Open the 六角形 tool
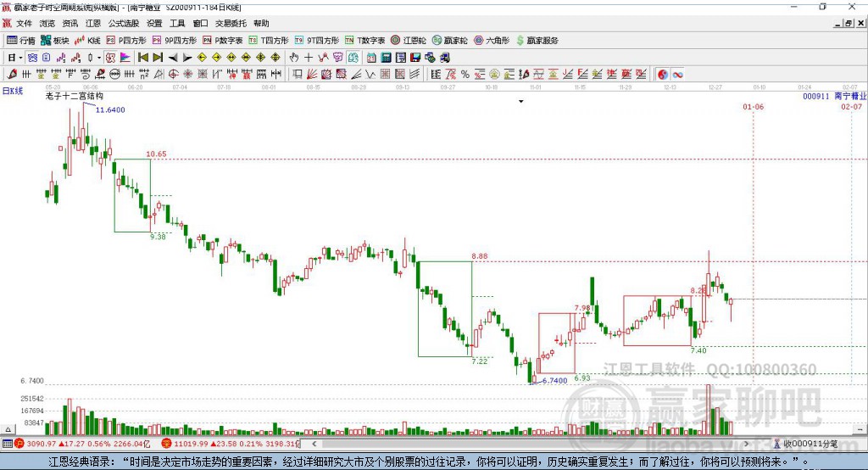Viewport: 868px width, 470px height. coord(492,41)
